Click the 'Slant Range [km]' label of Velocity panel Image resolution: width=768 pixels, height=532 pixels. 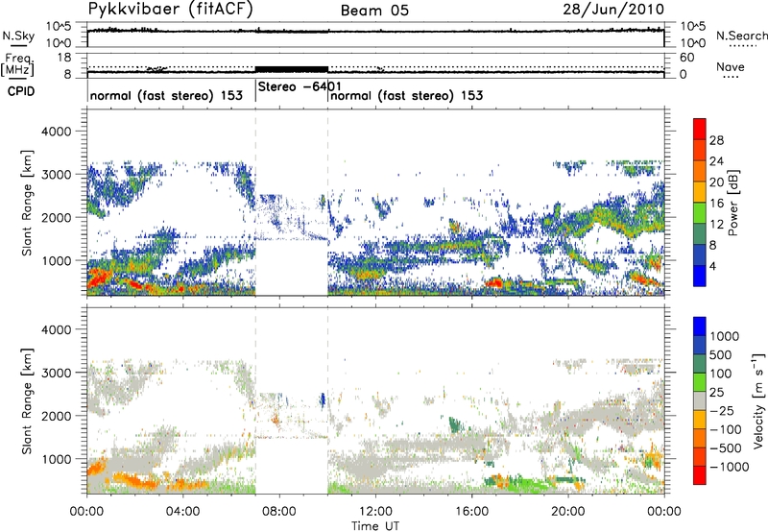pyautogui.click(x=27, y=401)
